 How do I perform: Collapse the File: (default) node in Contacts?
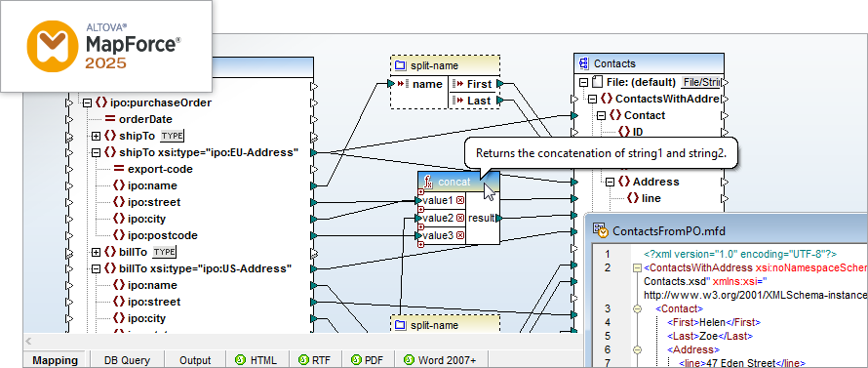click(x=583, y=82)
